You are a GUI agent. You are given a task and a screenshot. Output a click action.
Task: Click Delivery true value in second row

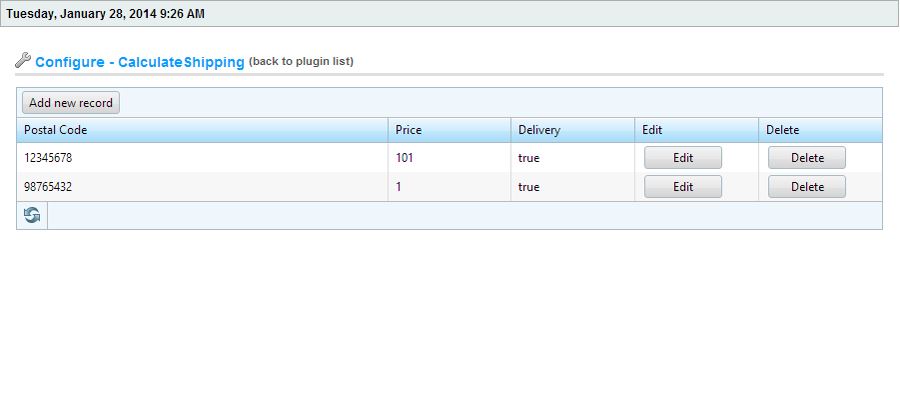click(x=529, y=187)
